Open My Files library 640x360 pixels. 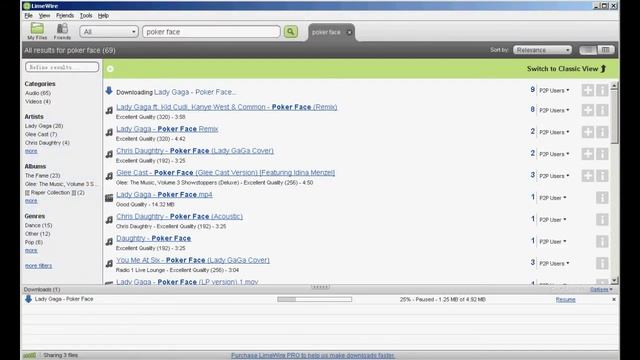[37, 31]
